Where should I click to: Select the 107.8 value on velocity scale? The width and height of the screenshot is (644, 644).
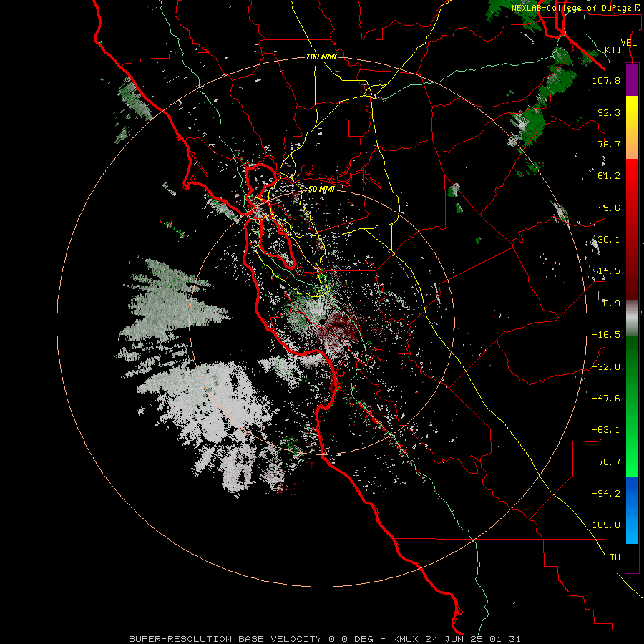[606, 80]
